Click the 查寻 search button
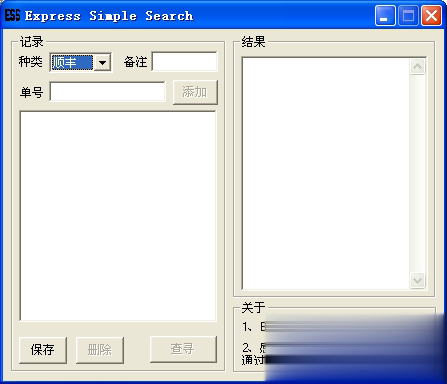447x384 pixels. tap(183, 349)
